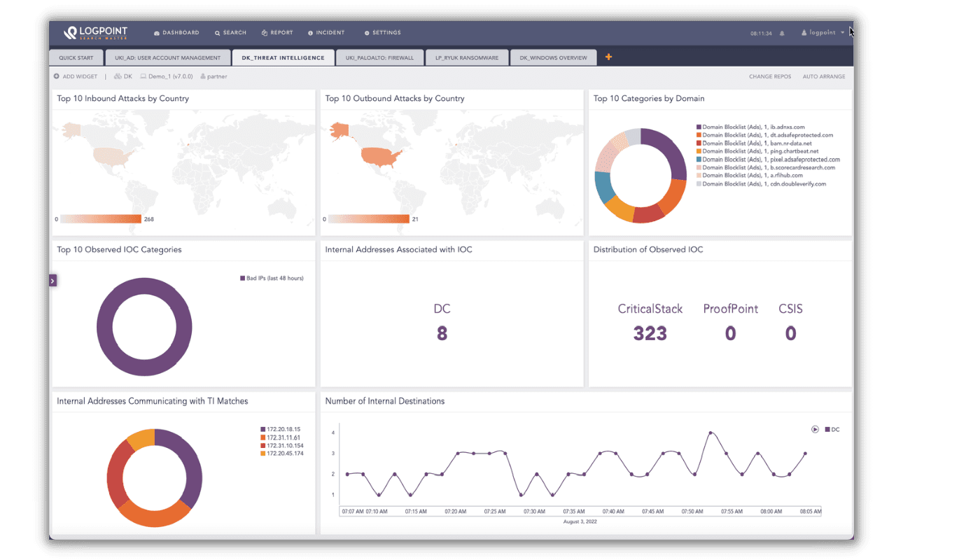Click the CriticalStack value 323
This screenshot has height=560, width=980.
650,334
